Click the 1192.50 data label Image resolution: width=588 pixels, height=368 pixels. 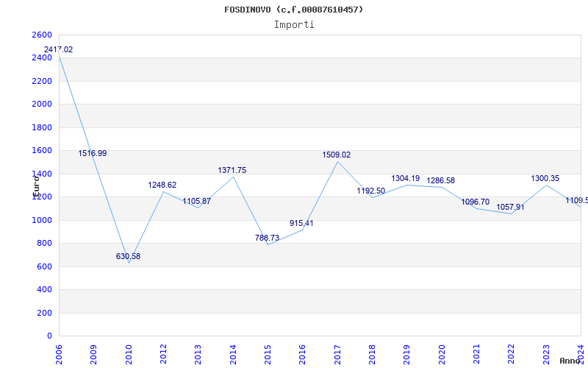[371, 191]
